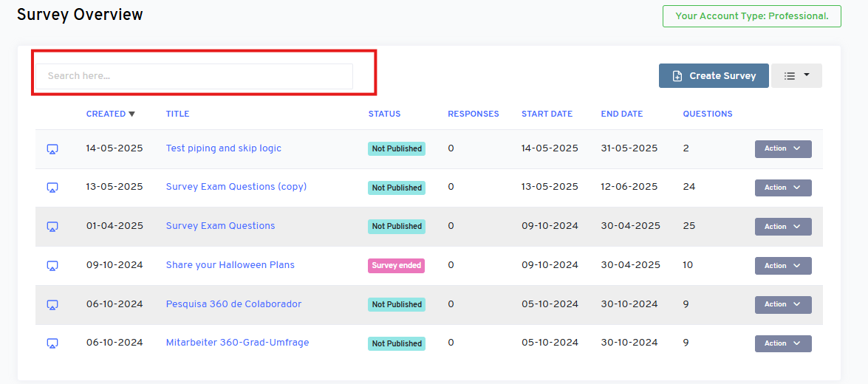Screen dimensions: 868x384
Task: Open the list view options dropdown
Action: point(796,75)
